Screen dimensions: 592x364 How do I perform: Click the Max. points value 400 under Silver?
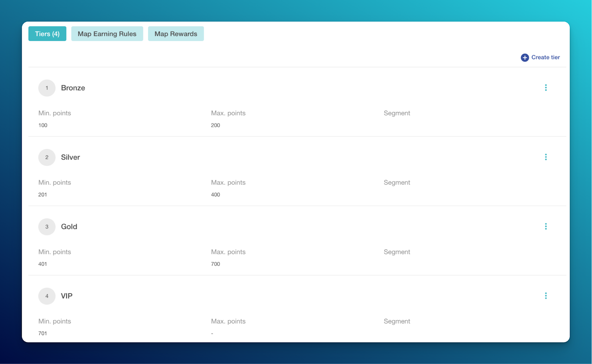coord(215,194)
